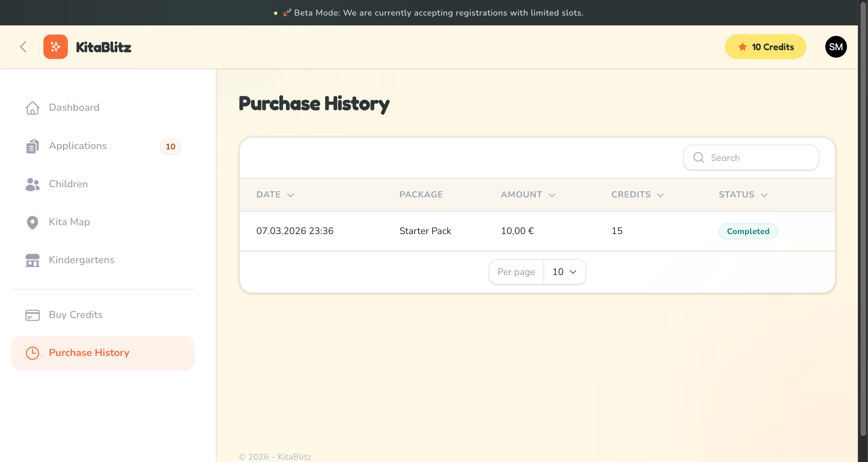Click the search magnifier icon

[698, 157]
